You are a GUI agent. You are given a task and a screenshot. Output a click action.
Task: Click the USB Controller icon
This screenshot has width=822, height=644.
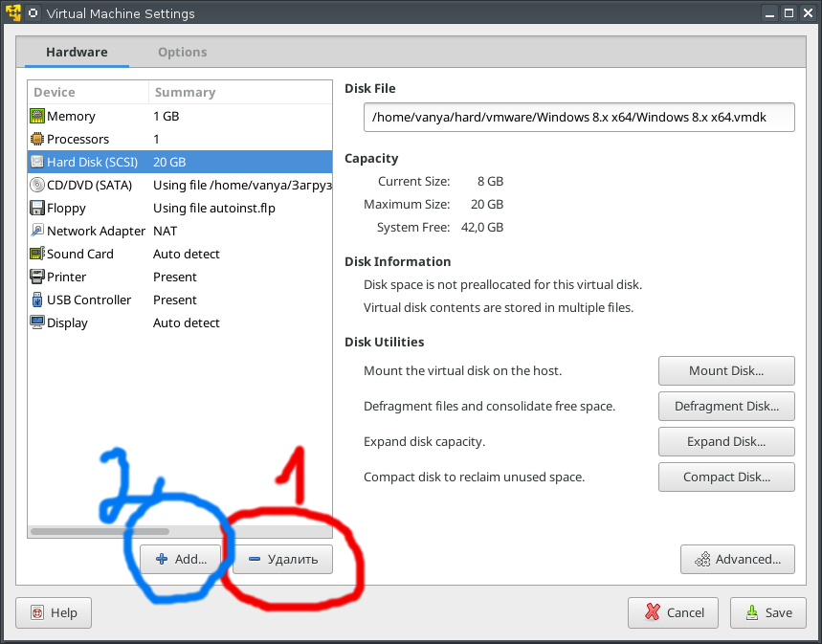tap(37, 300)
